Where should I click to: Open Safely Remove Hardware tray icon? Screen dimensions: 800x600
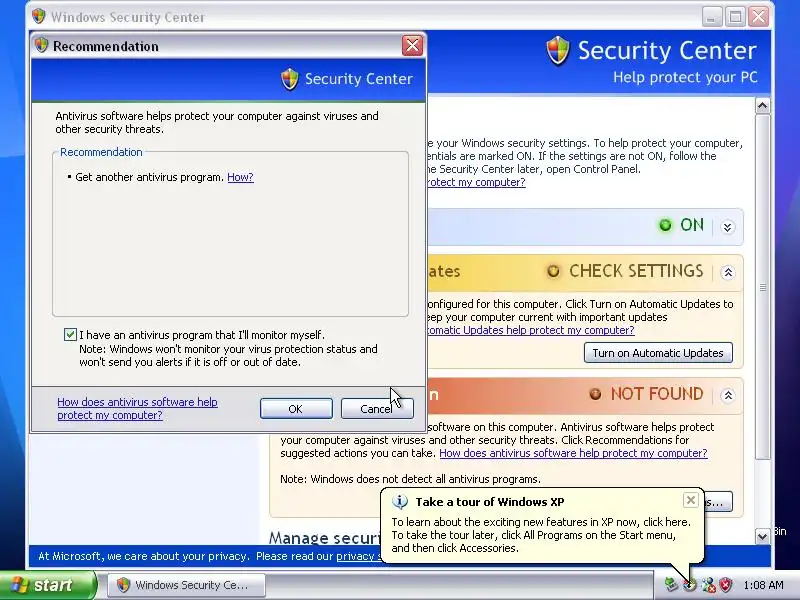[671, 585]
